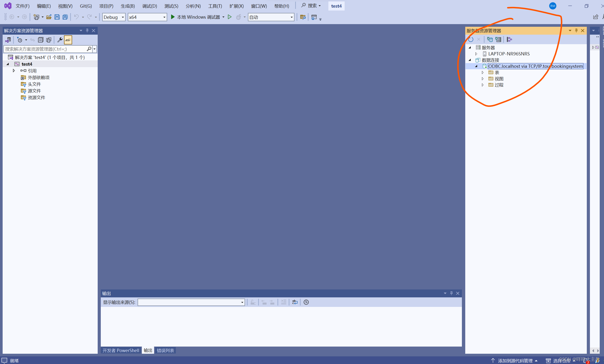The height and width of the screenshot is (364, 604).
Task: Open the 显示输出来源 combo box
Action: (191, 302)
